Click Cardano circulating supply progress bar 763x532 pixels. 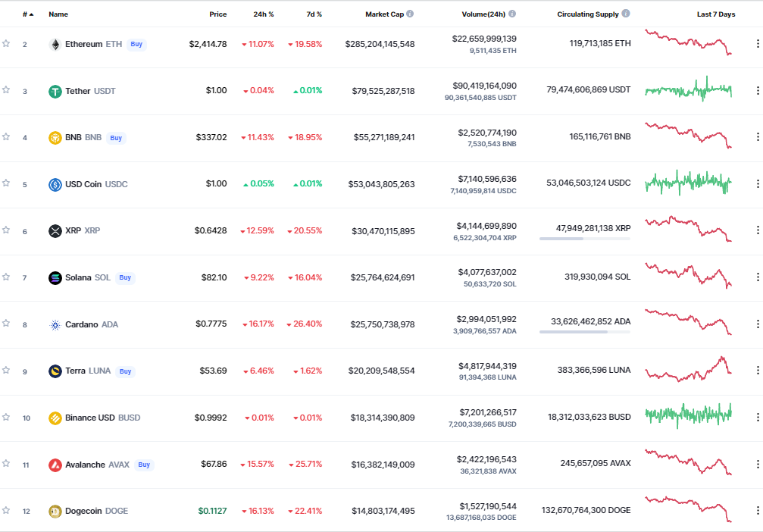585,332
